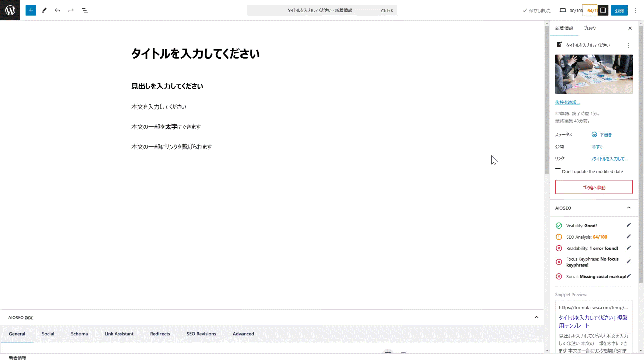Edit SEO Analysis pencil icon
This screenshot has width=644, height=362.
pos(628,237)
